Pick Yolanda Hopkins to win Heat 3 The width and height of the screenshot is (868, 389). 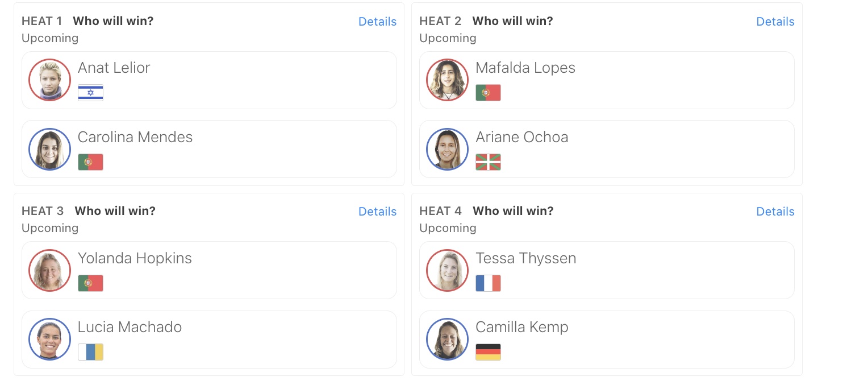coord(209,270)
